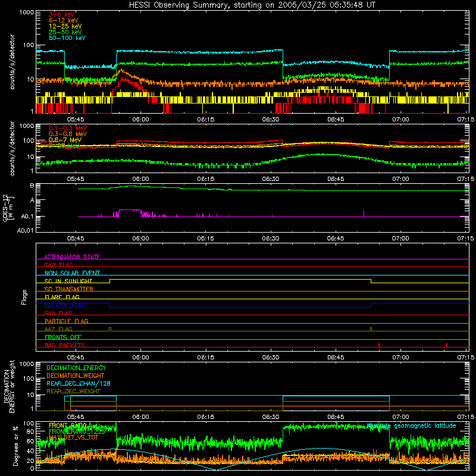Select the SC_TRANSMITTER flag label

[x=68, y=289]
